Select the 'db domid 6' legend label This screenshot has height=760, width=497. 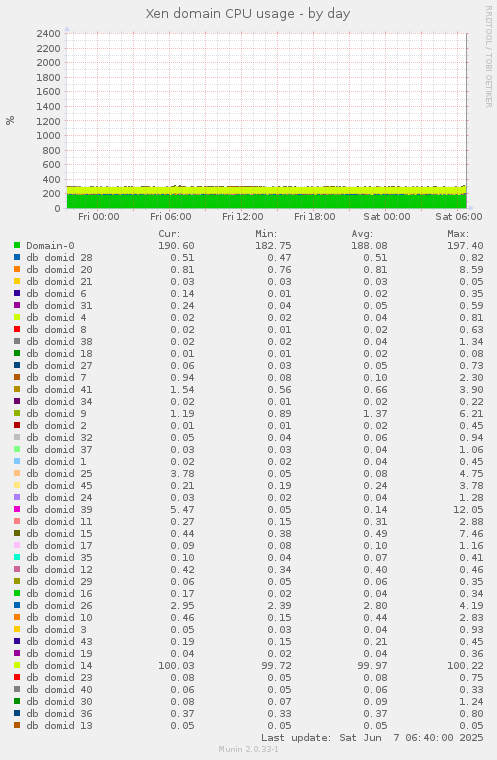[x=56, y=294]
